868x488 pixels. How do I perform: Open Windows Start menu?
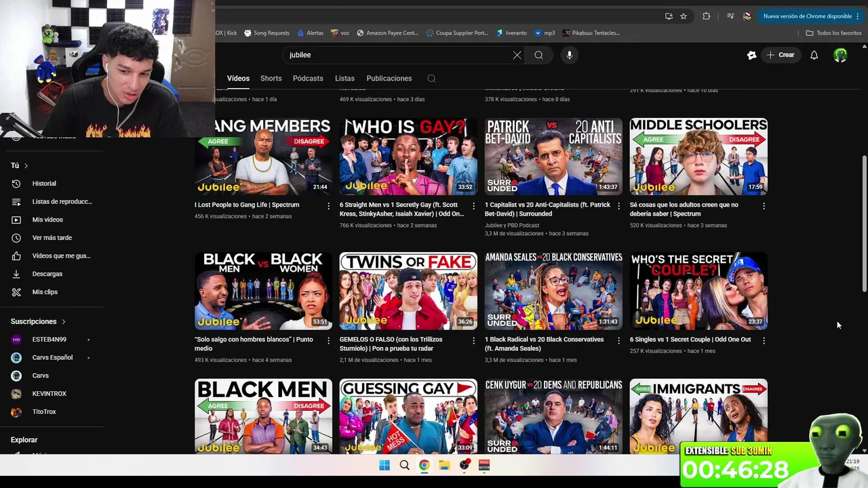[x=384, y=465]
